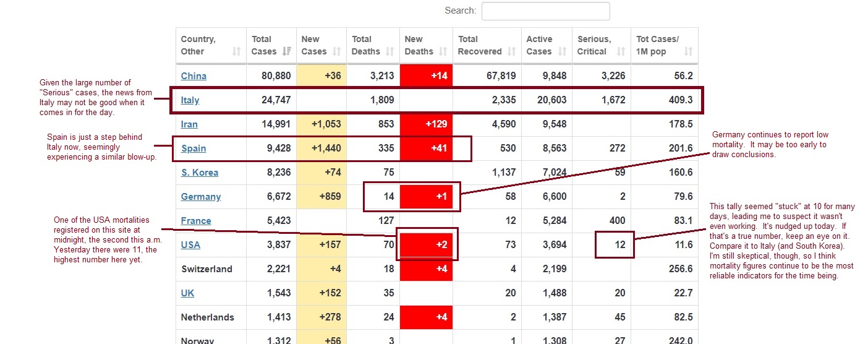The image size is (868, 344).
Task: Open the Spain country link
Action: (194, 148)
